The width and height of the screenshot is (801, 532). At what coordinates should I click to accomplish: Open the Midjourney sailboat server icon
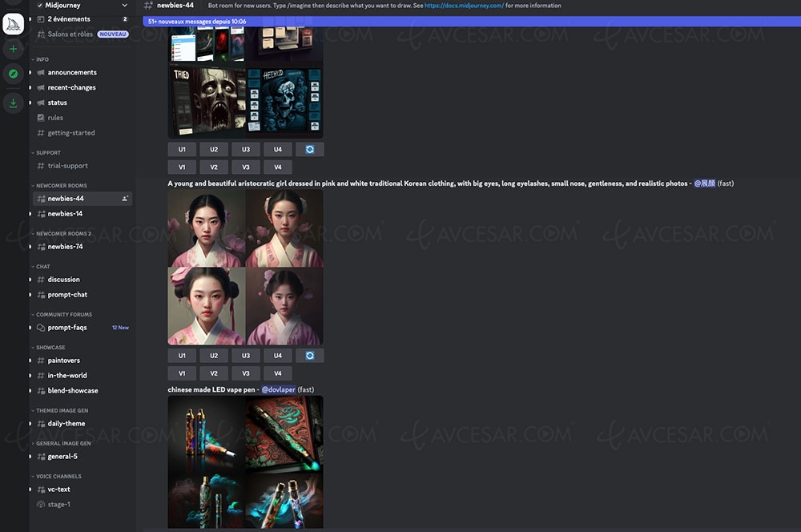(14, 23)
